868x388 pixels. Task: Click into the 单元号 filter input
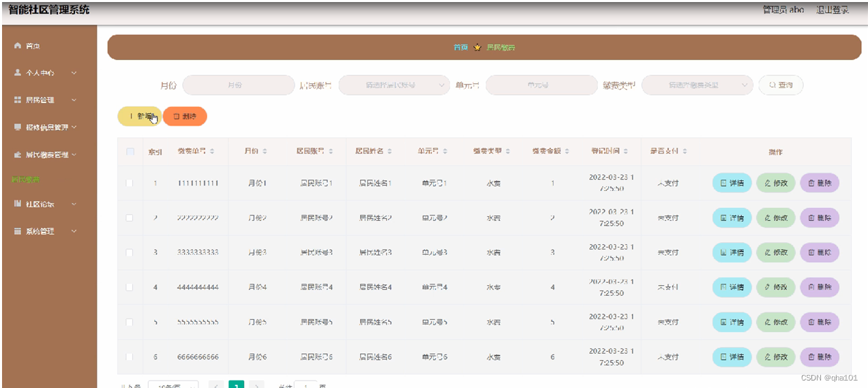tap(541, 85)
